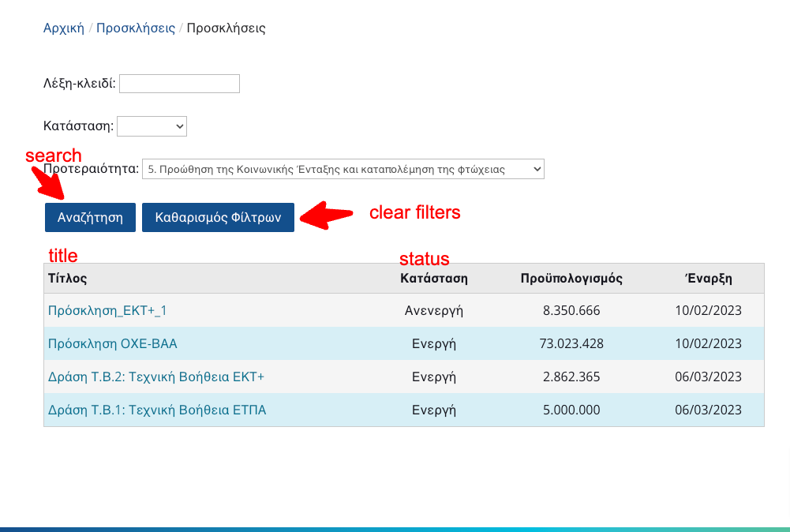Image resolution: width=790 pixels, height=532 pixels.
Task: Click the 5.000.000 budget cell
Action: coord(571,410)
